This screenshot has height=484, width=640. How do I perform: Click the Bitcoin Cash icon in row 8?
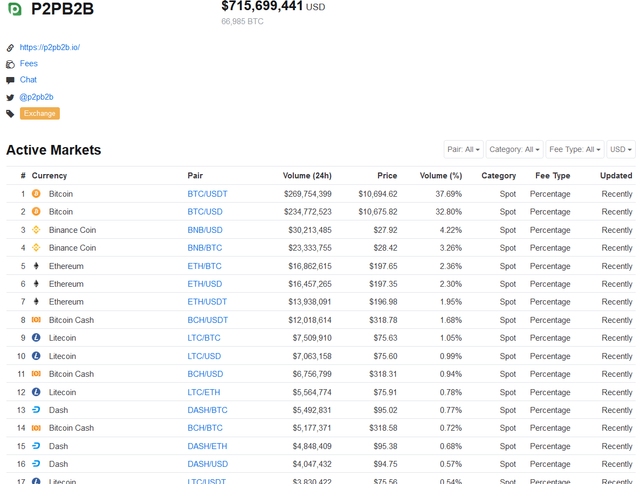36,320
